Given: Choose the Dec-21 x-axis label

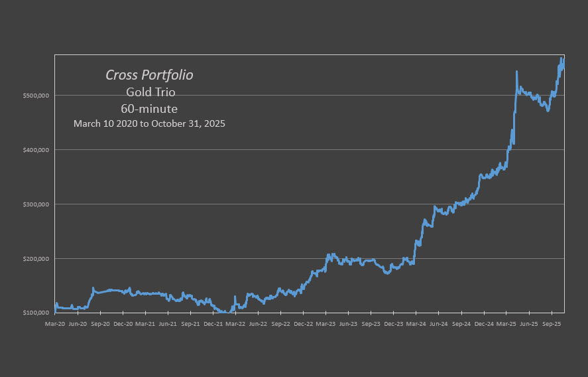Looking at the screenshot, I should pyautogui.click(x=213, y=324).
